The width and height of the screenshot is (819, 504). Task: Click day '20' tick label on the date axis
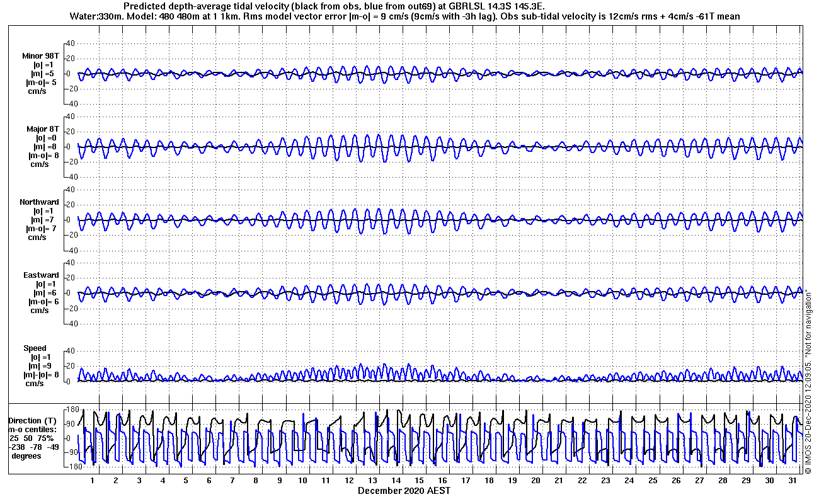[535, 481]
